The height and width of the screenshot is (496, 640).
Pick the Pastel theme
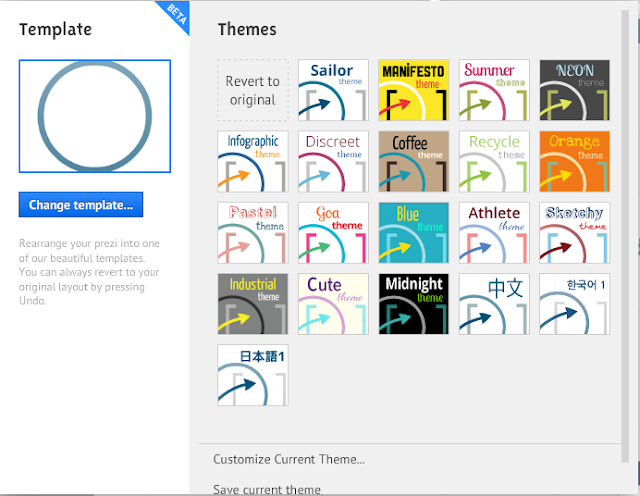tap(253, 233)
